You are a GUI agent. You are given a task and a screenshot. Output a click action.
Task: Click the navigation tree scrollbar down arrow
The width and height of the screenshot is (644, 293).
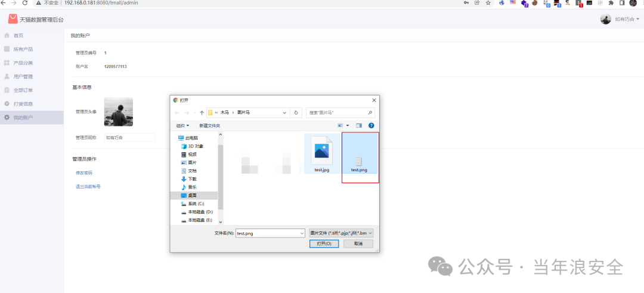[221, 222]
